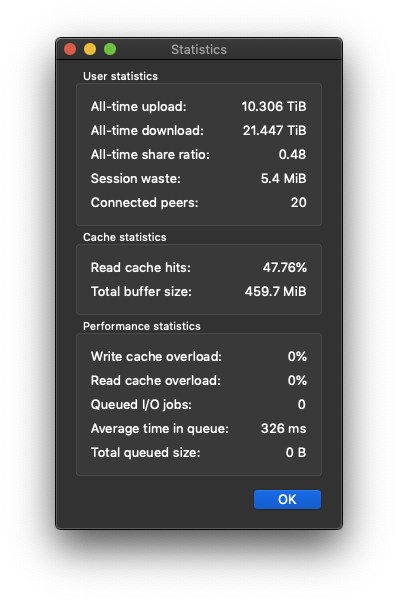Click the Cache statistics group heading
The width and height of the screenshot is (398, 603).
(x=125, y=237)
